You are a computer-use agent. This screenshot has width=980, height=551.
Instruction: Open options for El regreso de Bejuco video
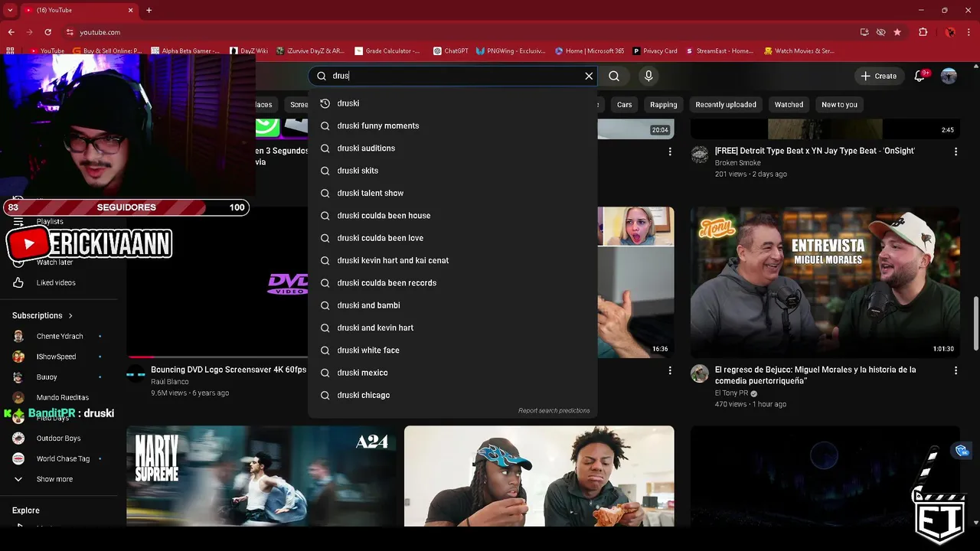pos(955,370)
